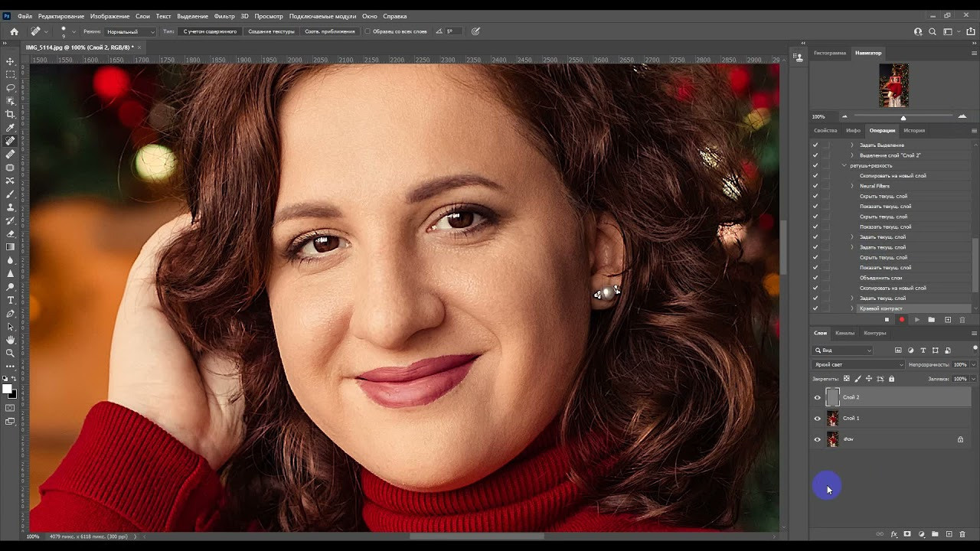Delete layer using the Layers trash icon
Screen dimensions: 980x551
(962, 534)
